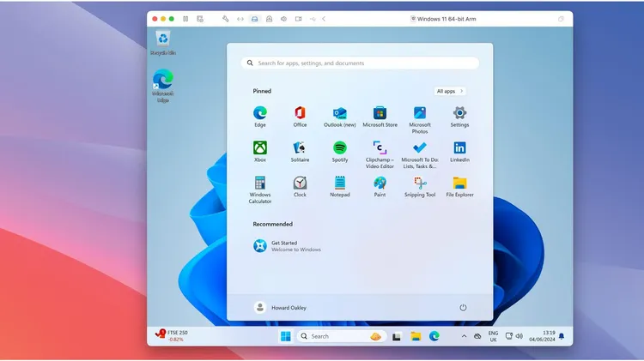Click the window-mode icon in title bar

click(x=561, y=19)
